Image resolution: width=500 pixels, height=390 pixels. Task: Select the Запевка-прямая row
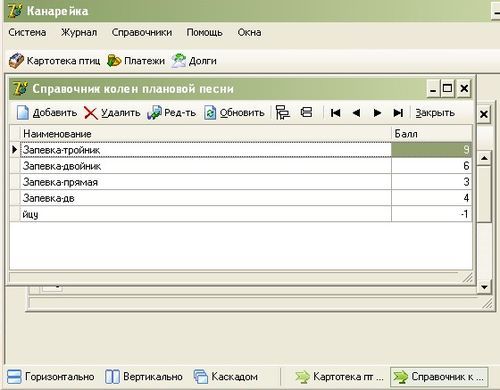pos(241,182)
